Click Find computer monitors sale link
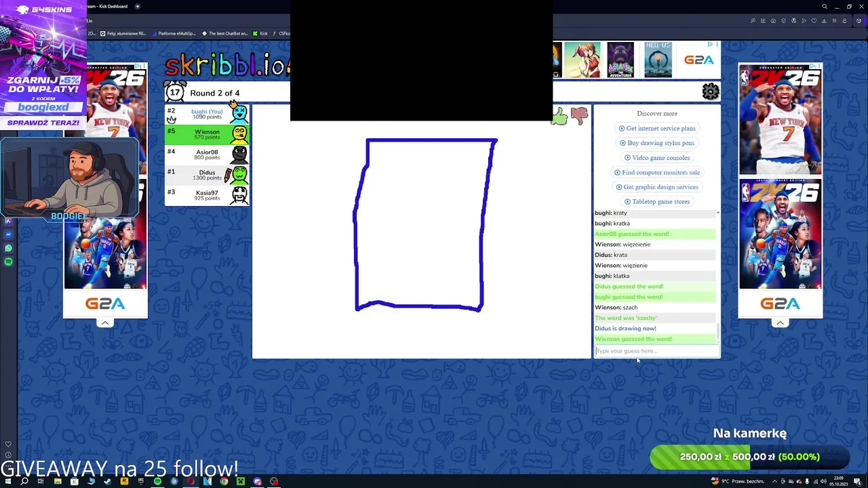The width and height of the screenshot is (868, 488). [656, 172]
